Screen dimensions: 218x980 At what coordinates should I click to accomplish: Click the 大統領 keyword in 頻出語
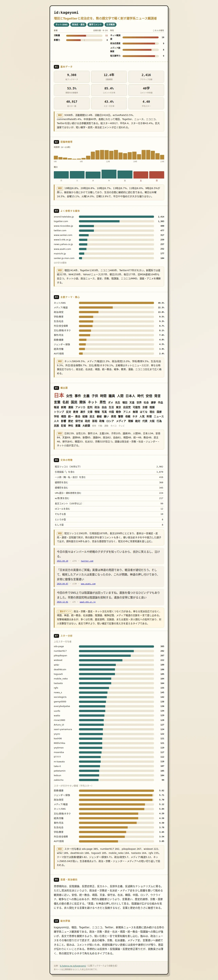tap(86, 426)
